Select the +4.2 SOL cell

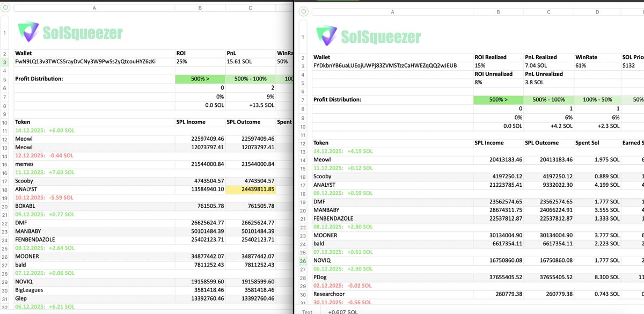548,126
